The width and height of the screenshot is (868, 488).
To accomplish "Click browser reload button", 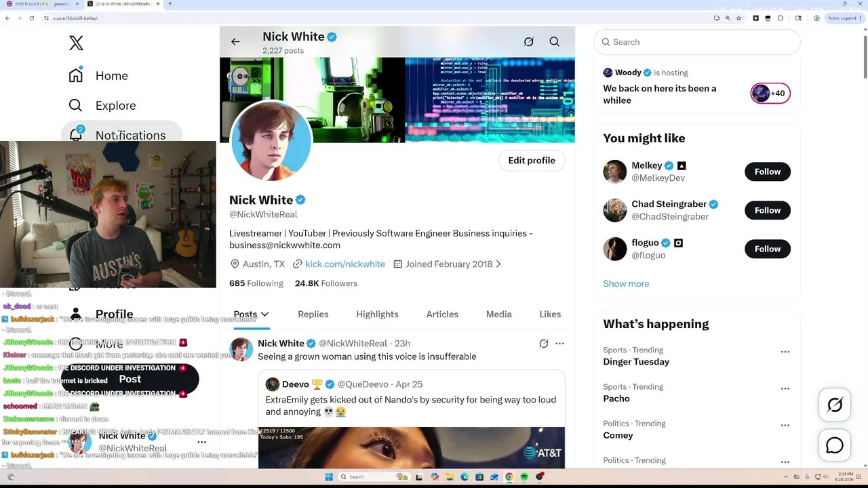I will pyautogui.click(x=31, y=18).
